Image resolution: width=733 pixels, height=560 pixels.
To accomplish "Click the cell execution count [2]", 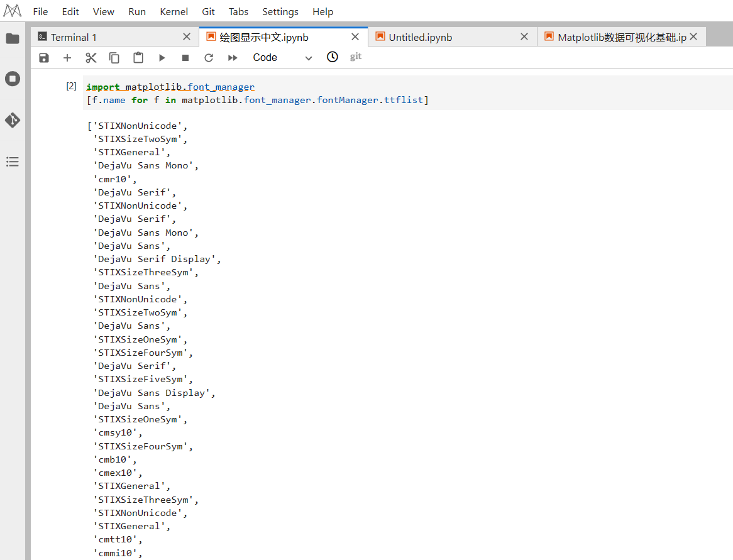I will pos(71,87).
